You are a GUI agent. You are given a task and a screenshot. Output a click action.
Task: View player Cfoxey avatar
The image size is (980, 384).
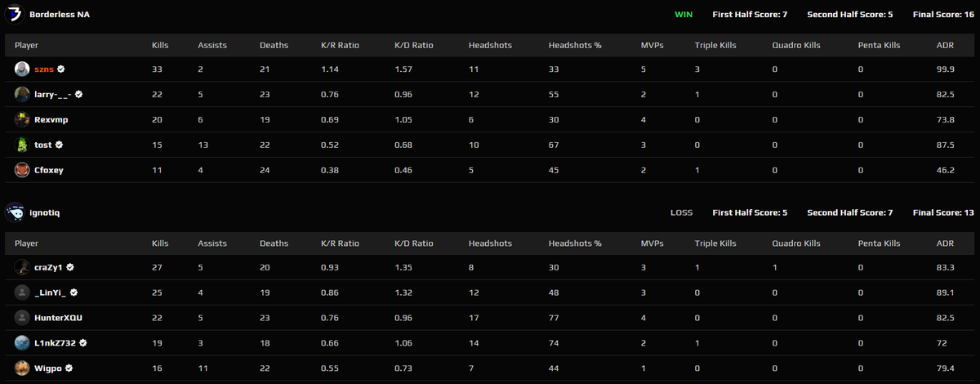(22, 170)
